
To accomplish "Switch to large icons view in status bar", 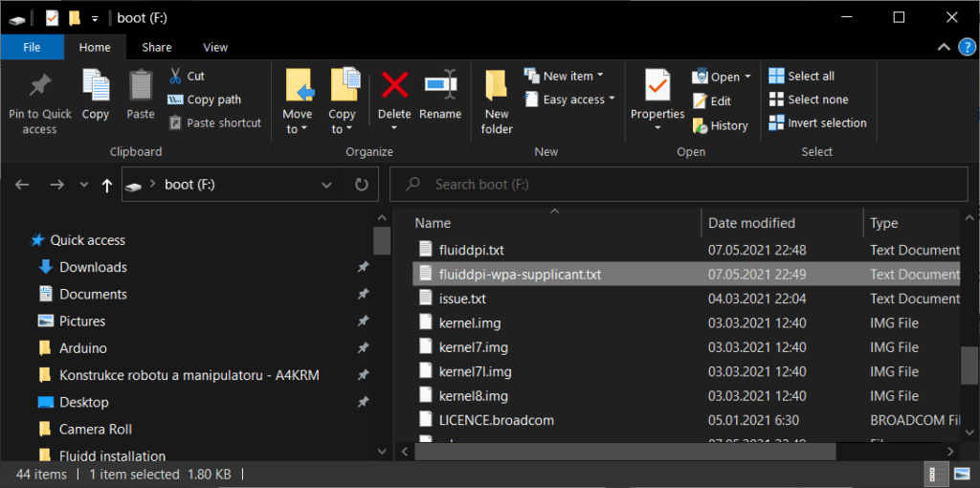I will point(961,475).
